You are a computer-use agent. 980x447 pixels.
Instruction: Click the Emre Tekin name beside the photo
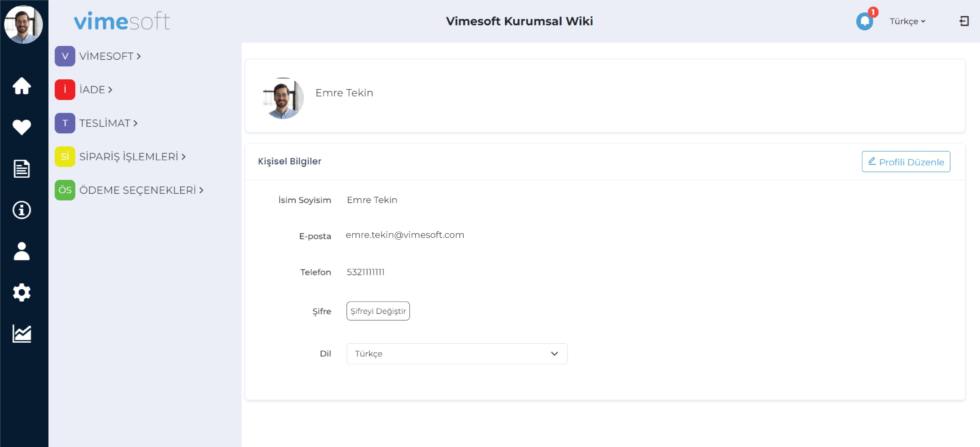point(344,92)
